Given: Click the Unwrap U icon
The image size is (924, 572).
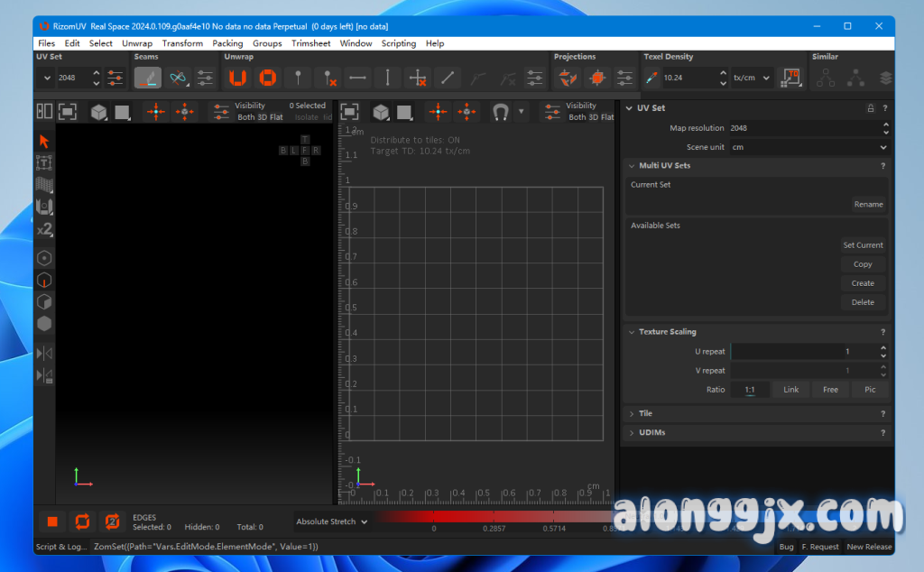Looking at the screenshot, I should (x=237, y=78).
